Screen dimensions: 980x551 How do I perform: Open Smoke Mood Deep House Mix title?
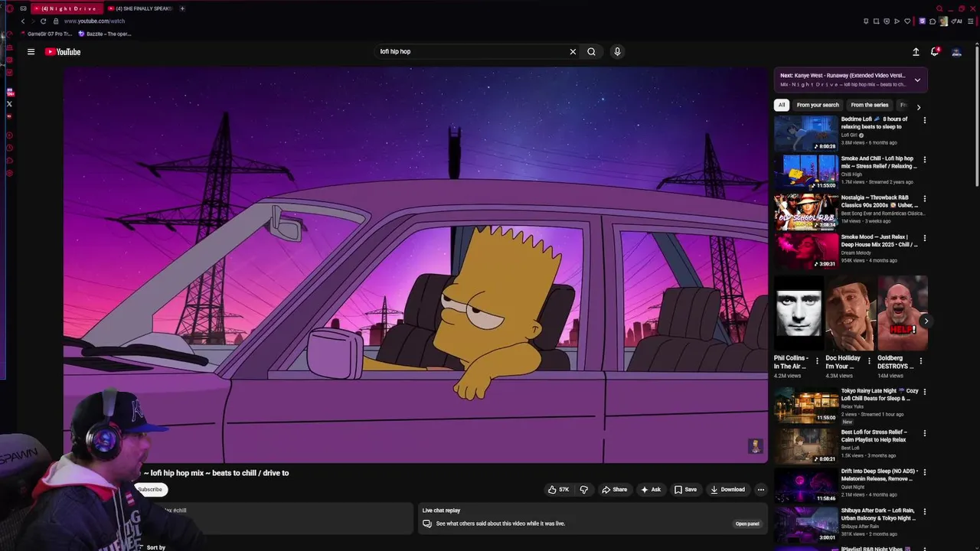880,241
